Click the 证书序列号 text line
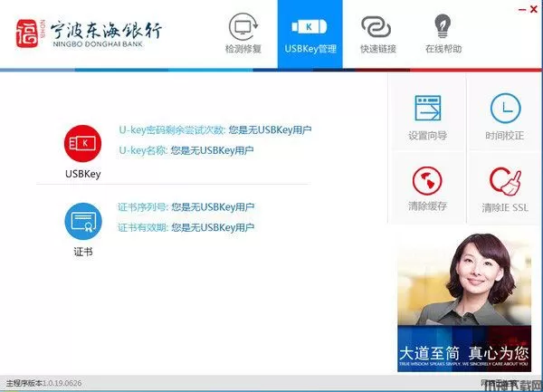Screen dimensions: 543x392 (x=186, y=207)
